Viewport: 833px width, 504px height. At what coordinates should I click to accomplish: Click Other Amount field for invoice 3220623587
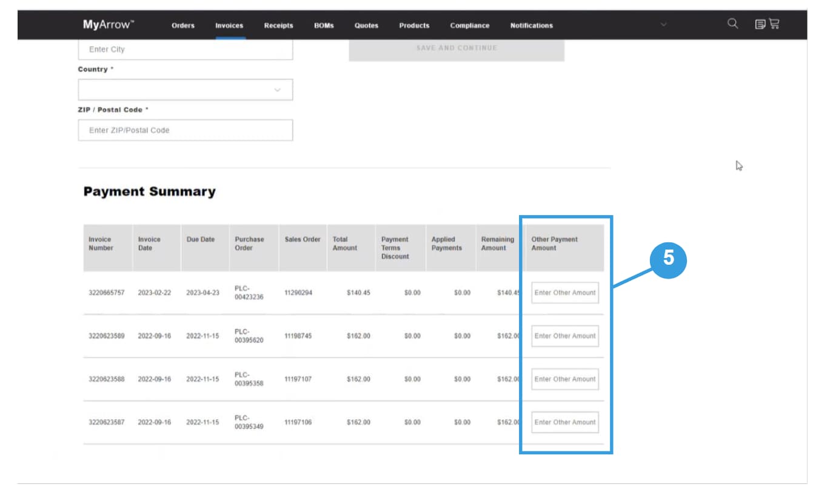pyautogui.click(x=564, y=422)
